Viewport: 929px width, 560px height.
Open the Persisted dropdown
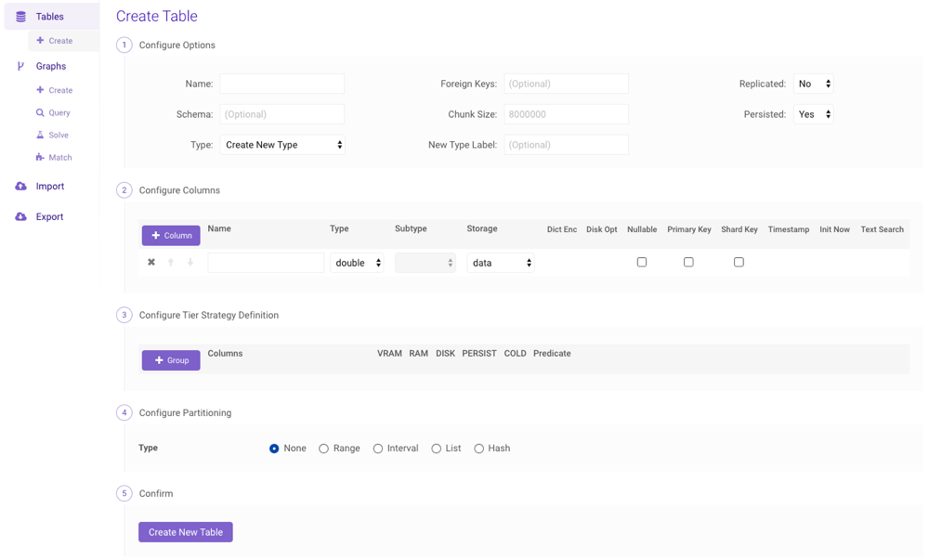tap(813, 113)
